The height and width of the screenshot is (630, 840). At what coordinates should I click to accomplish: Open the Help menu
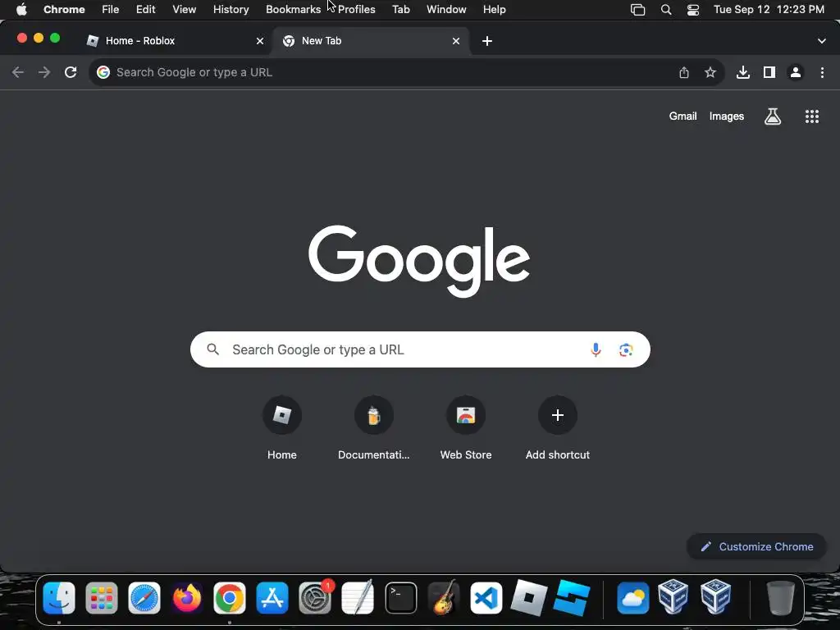[x=494, y=10]
